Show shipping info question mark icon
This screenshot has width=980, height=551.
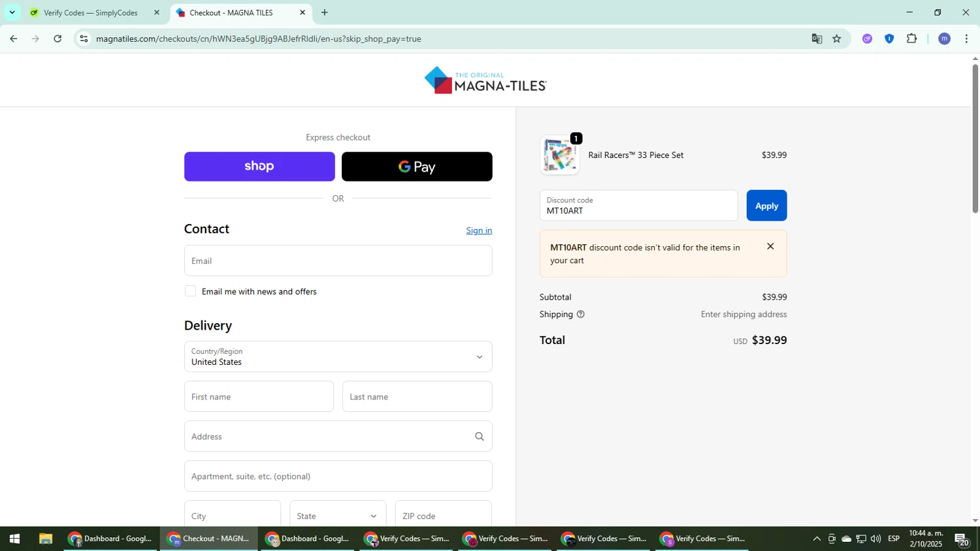[x=581, y=314]
